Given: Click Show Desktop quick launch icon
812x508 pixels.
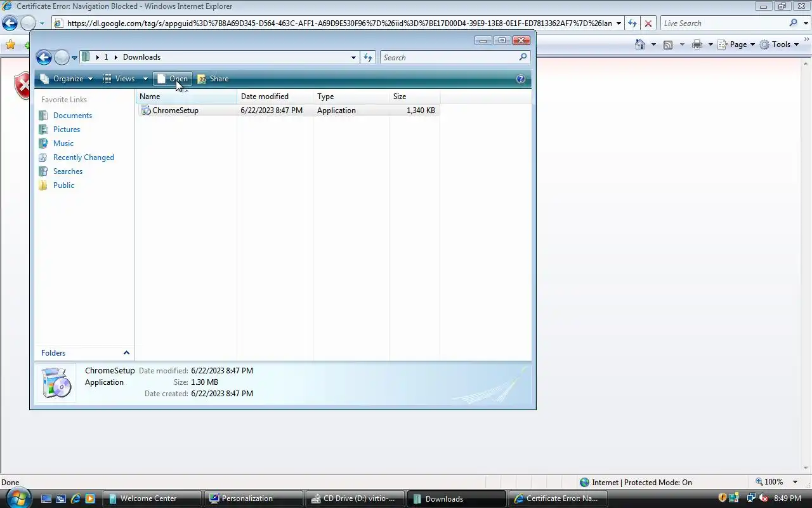Looking at the screenshot, I should [x=46, y=499].
